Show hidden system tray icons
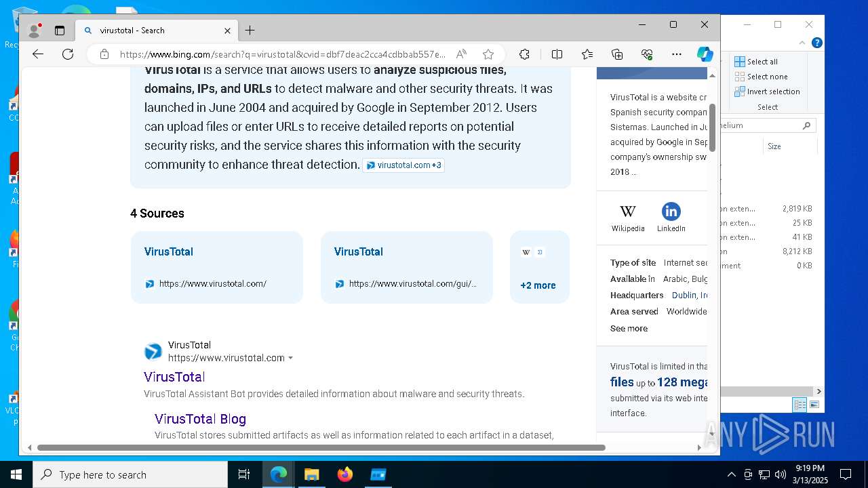 [x=731, y=474]
